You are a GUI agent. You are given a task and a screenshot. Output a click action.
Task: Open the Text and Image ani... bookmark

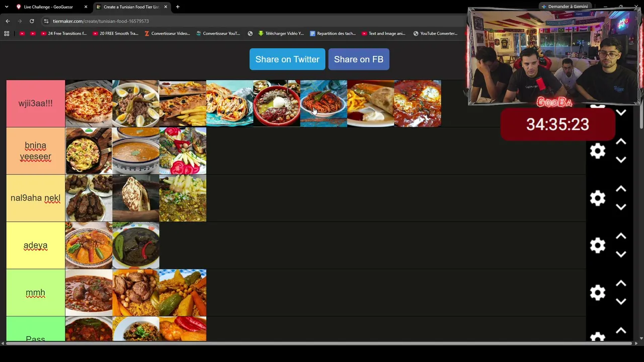[383, 34]
